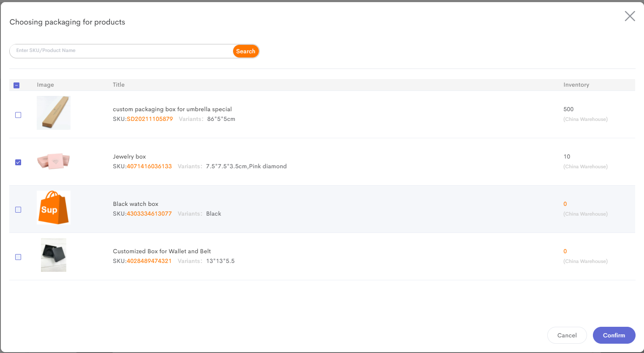Enable checkbox for Customized Box for Wallet
The image size is (644, 353).
pyautogui.click(x=18, y=257)
